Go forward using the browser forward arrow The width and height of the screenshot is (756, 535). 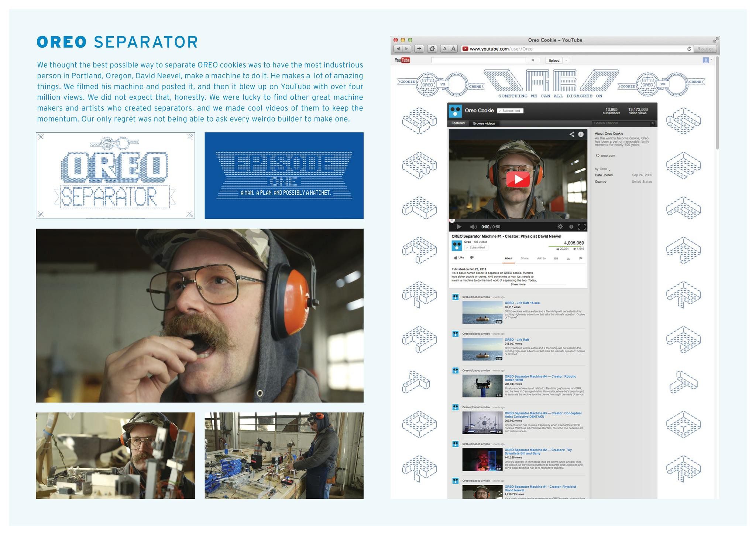click(x=407, y=49)
